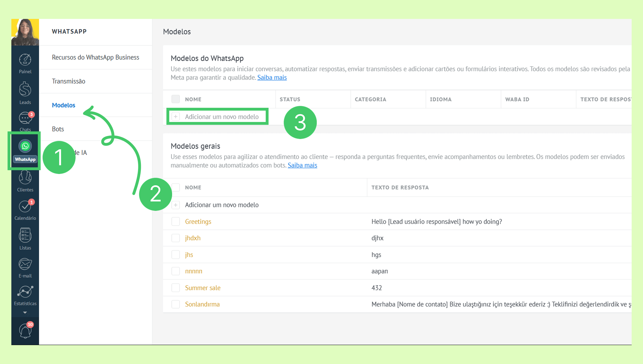Screen dimensions: 643x364
Task: Select Transmissão in WhatsApp menu
Action: 69,81
